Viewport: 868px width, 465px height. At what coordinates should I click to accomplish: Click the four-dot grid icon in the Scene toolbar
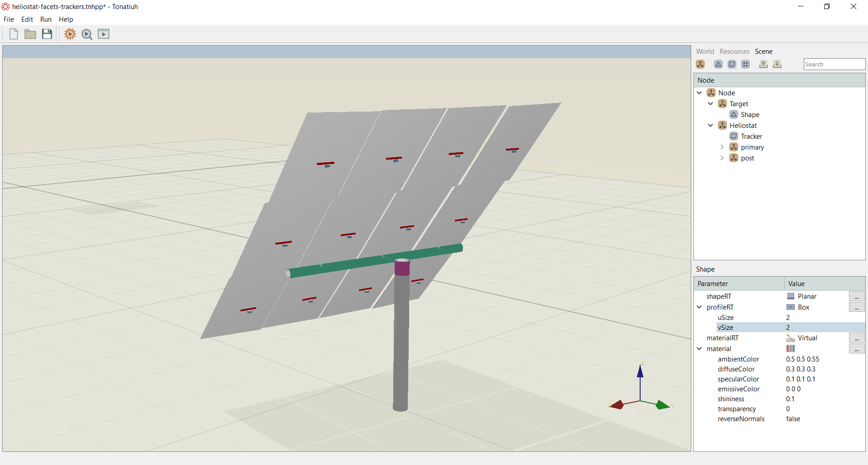pos(745,64)
